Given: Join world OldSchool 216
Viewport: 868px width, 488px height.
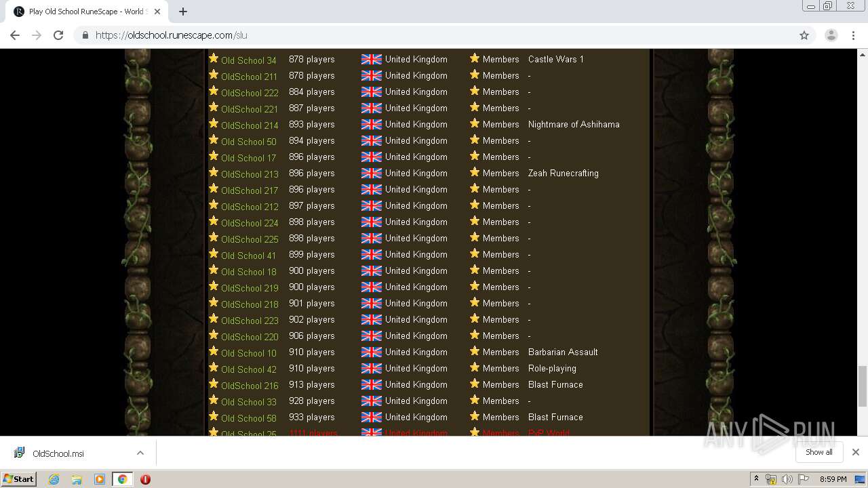Looking at the screenshot, I should (x=250, y=385).
